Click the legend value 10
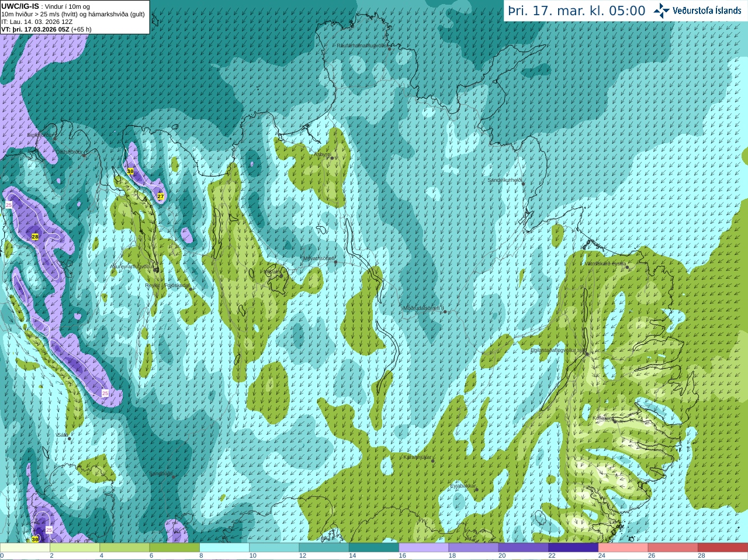The height and width of the screenshot is (560, 748). (x=253, y=556)
